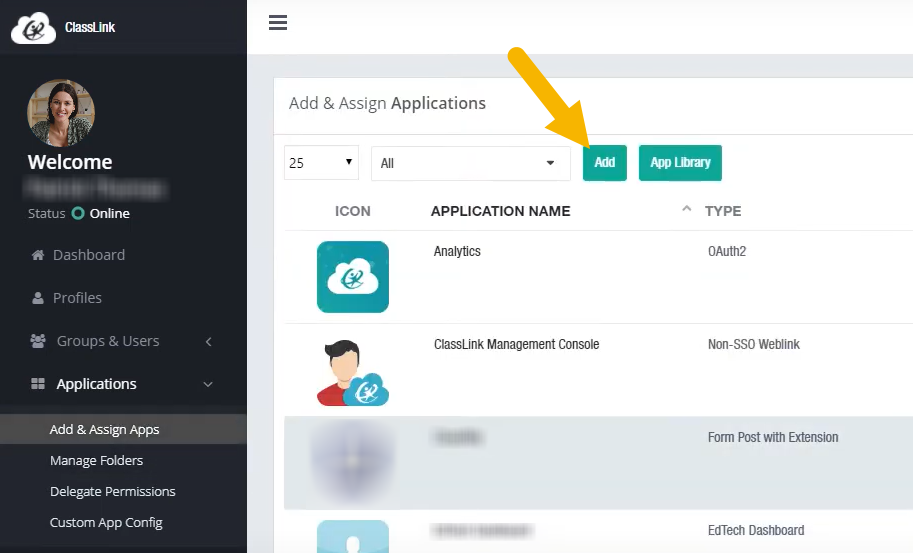
Task: Select the Applications menu item
Action: tap(97, 384)
